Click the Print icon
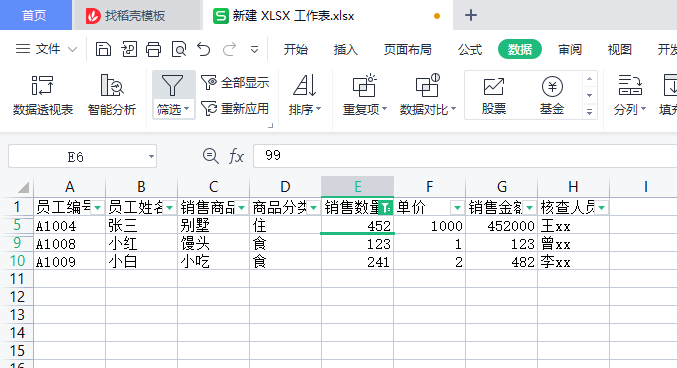Image resolution: width=677 pixels, height=368 pixels. point(153,49)
